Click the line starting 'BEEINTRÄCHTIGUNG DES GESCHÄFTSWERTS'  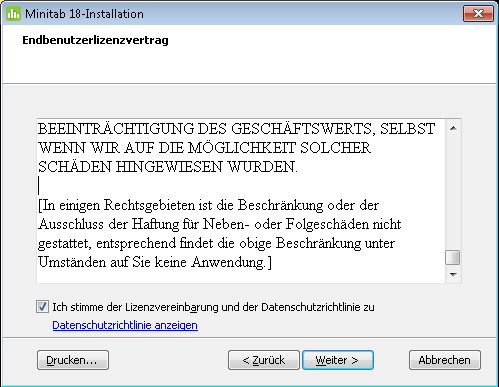click(236, 129)
